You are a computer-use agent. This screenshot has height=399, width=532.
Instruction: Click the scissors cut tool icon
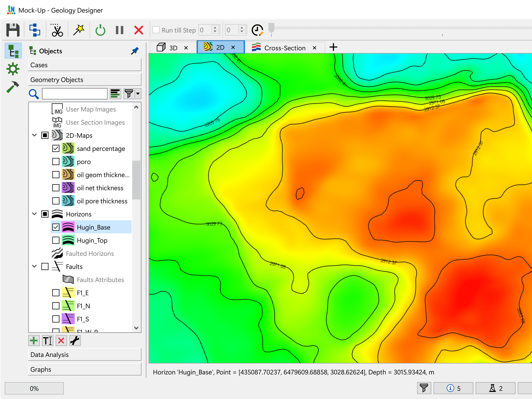(57, 30)
